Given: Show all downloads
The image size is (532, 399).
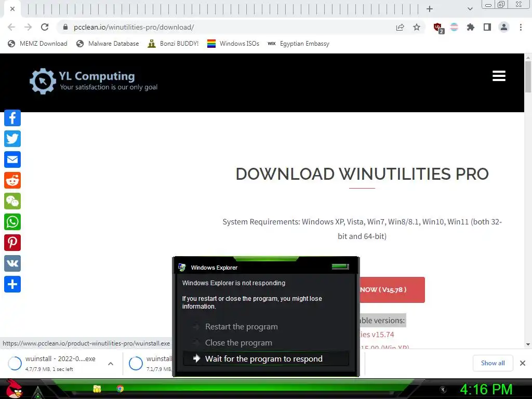Looking at the screenshot, I should 493,363.
